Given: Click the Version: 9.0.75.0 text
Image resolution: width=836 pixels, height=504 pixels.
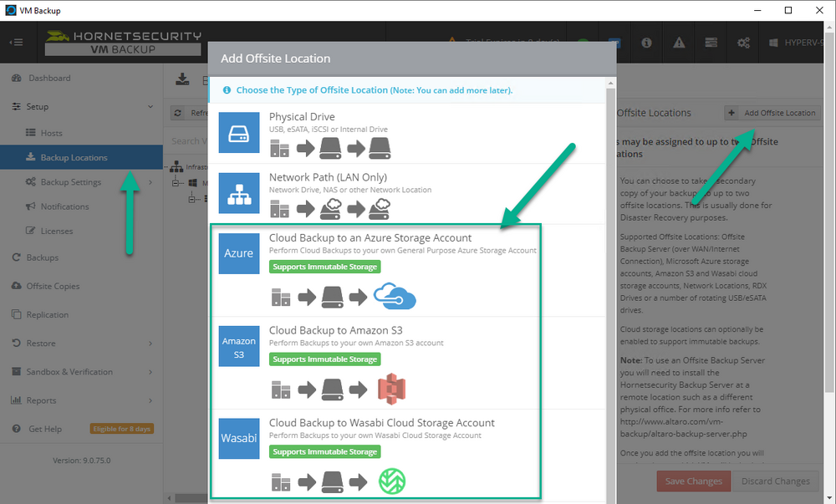Looking at the screenshot, I should 82,461.
